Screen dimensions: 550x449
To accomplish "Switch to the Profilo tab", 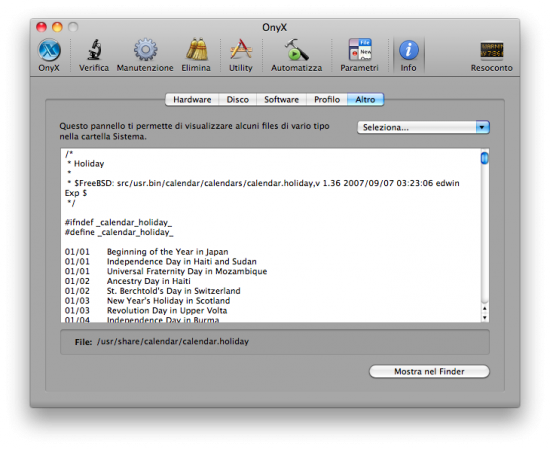I will [x=327, y=100].
